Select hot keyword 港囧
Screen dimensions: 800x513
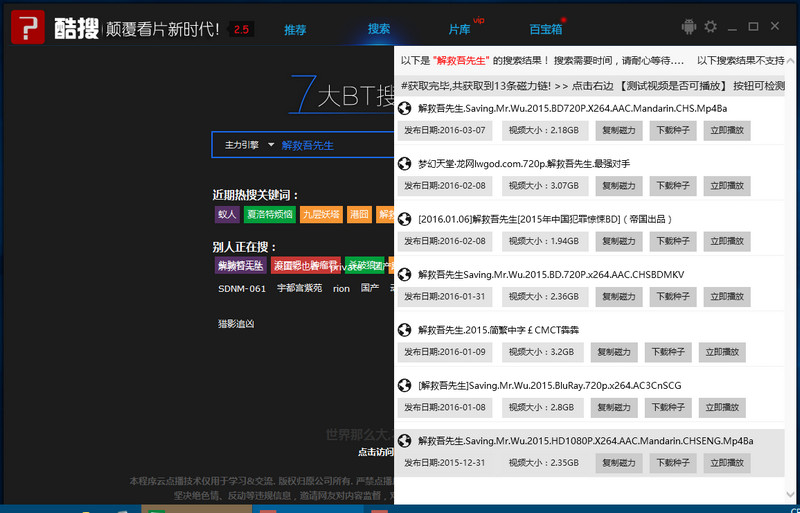click(x=359, y=214)
